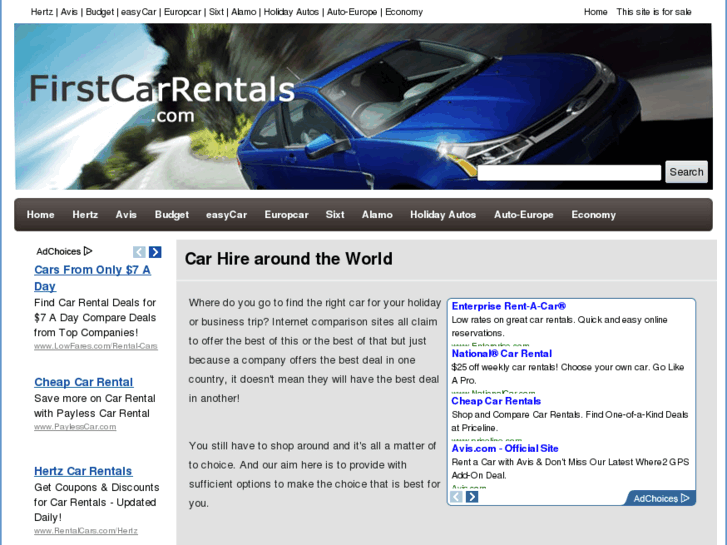This screenshot has height=545, width=727.
Task: Open the 'Cheap Car Rentals' Priceline ad
Action: [496, 401]
